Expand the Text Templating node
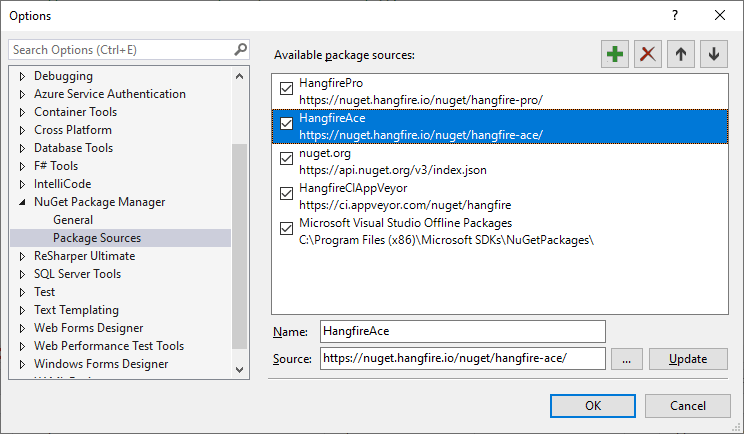This screenshot has width=744, height=434. tap(22, 310)
